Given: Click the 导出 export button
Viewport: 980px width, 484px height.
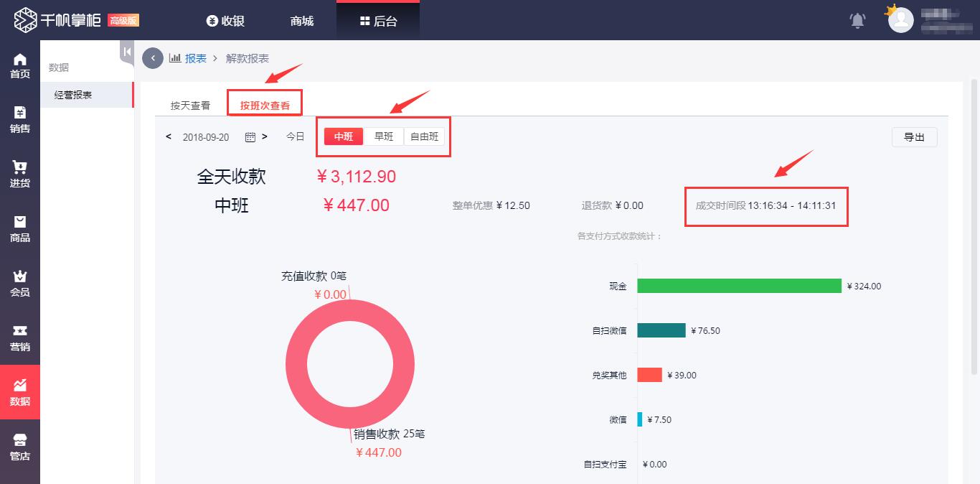Looking at the screenshot, I should coord(914,136).
